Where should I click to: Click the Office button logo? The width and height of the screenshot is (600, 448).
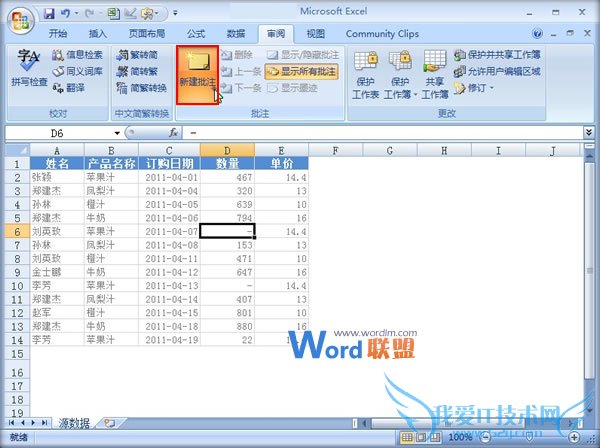click(20, 19)
